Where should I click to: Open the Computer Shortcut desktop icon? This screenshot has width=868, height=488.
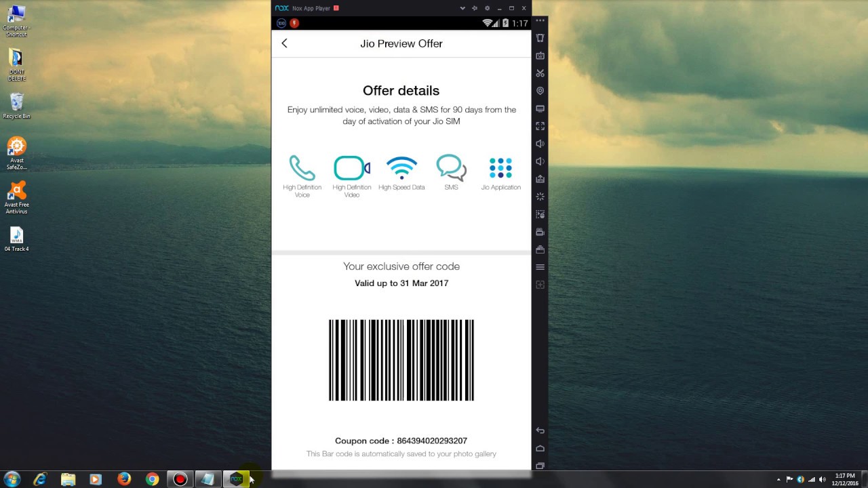point(16,21)
